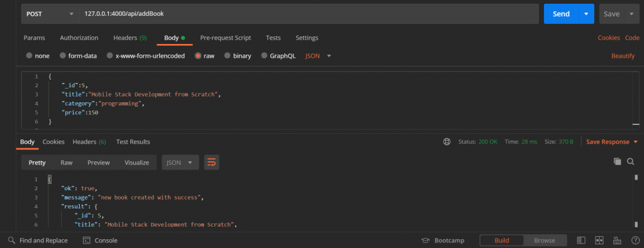Switch to Build mode toggle

point(501,240)
